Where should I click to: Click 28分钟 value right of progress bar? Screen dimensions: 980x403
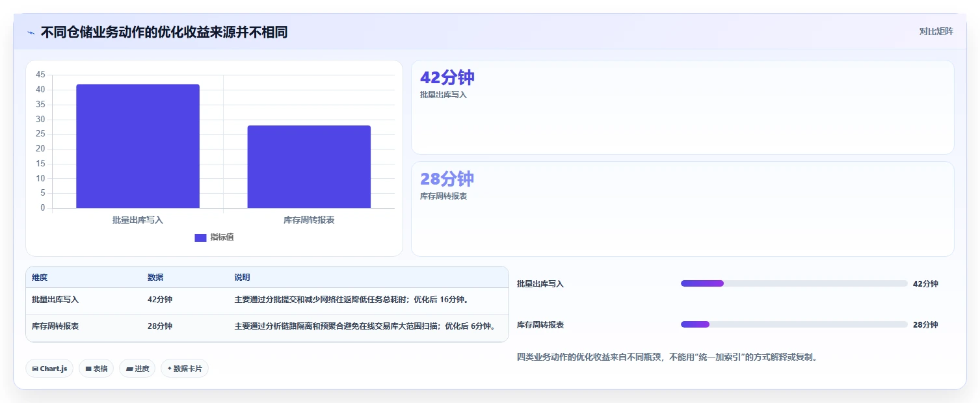pyautogui.click(x=925, y=325)
